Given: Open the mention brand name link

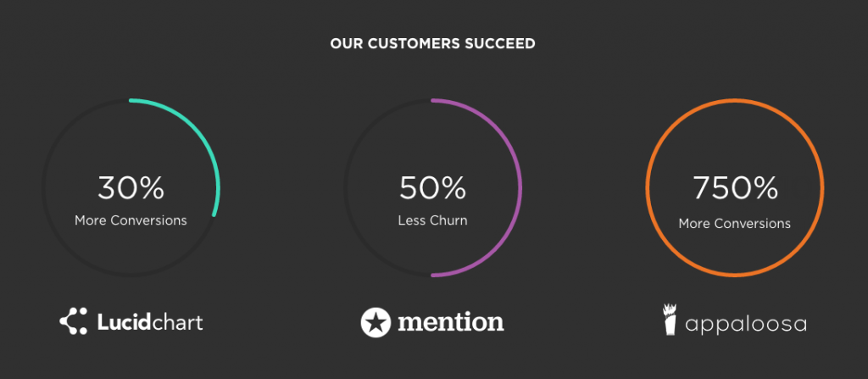Looking at the screenshot, I should (451, 322).
